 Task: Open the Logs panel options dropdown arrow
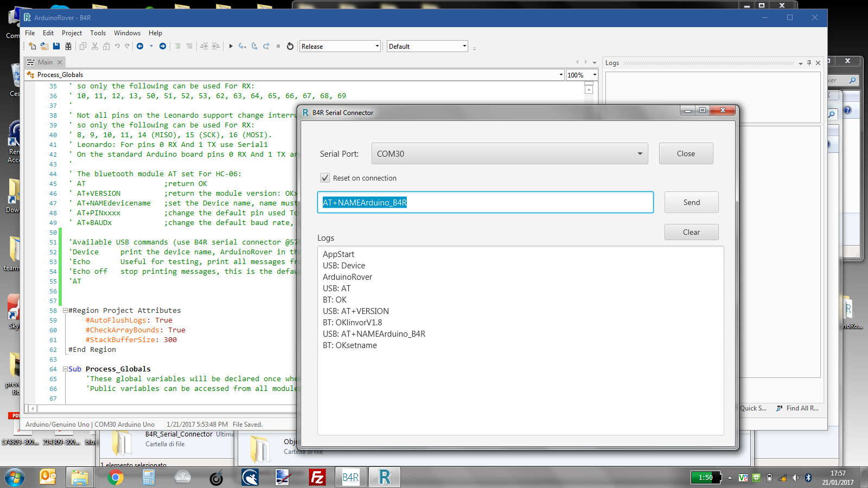click(x=800, y=63)
